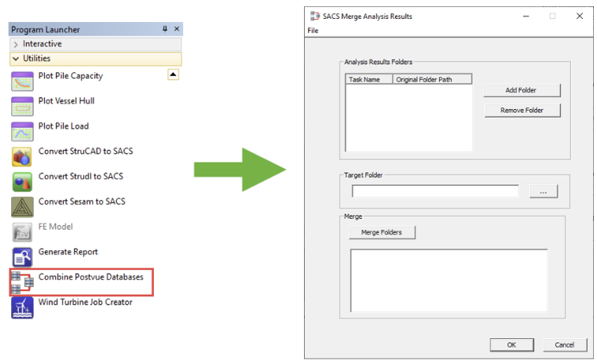This screenshot has width=597, height=364.
Task: Cancel the Merge Analysis Results dialog
Action: click(565, 345)
